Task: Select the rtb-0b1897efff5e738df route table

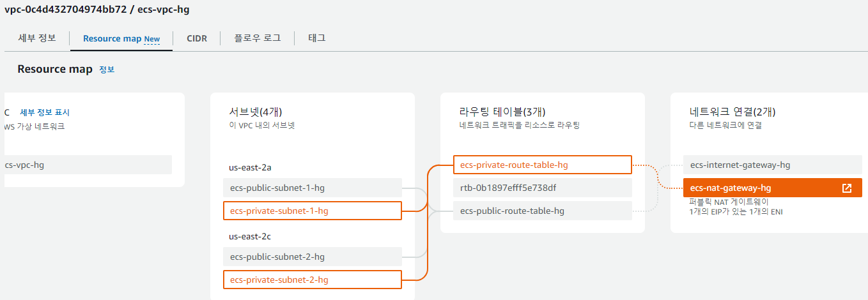Action: pyautogui.click(x=542, y=188)
